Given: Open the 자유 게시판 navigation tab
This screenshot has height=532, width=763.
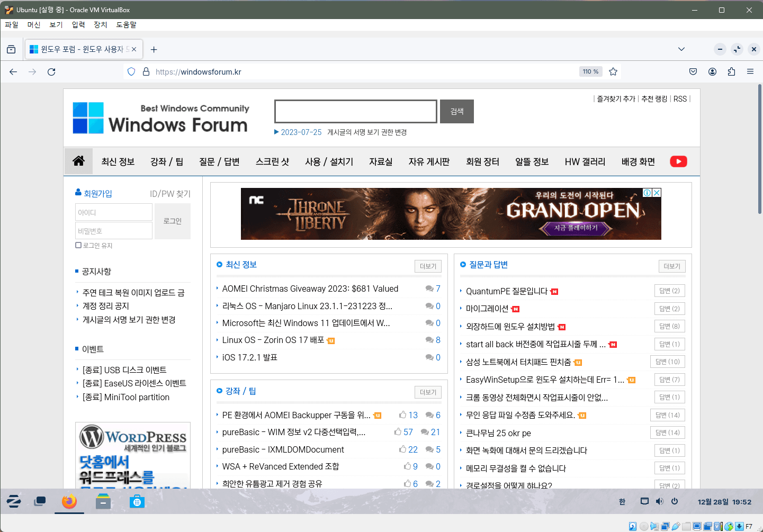Looking at the screenshot, I should point(429,161).
